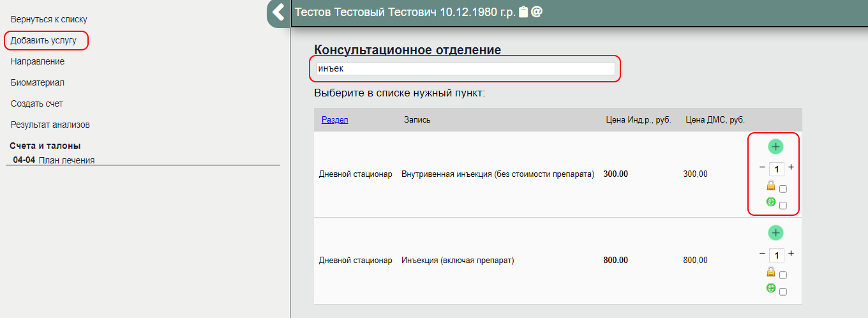Viewport: 868px width, 318px height.
Task: Add Внутривенная инъекция with green plus button
Action: click(x=775, y=147)
